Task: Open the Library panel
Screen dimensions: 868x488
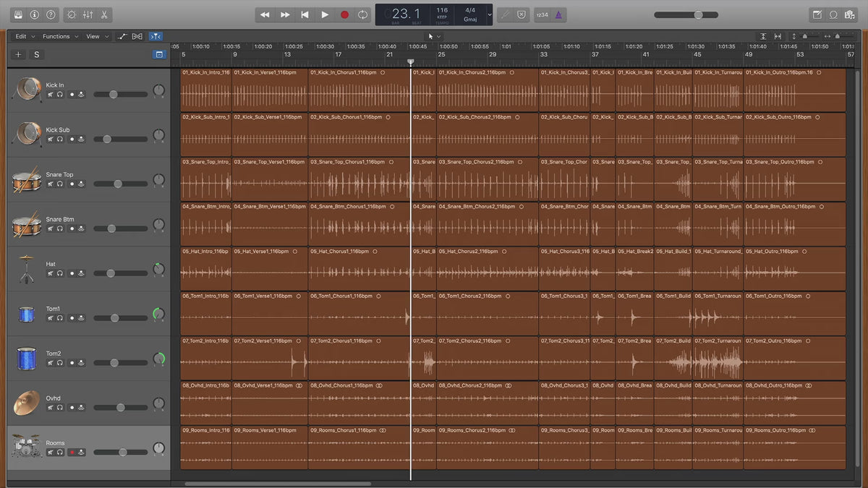Action: click(x=18, y=14)
